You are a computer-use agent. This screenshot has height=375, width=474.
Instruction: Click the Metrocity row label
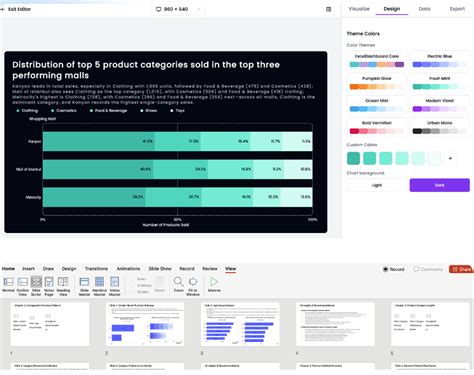[x=33, y=197]
